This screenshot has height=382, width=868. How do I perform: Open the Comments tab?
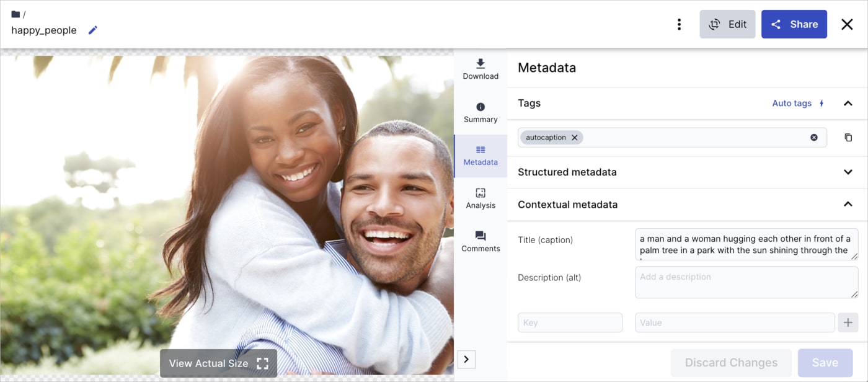coord(480,242)
